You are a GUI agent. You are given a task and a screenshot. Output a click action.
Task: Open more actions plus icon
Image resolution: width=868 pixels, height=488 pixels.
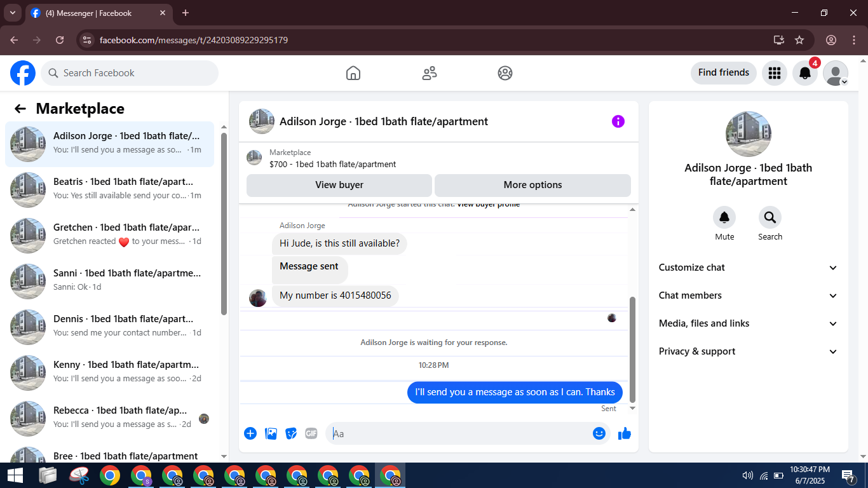(250, 433)
